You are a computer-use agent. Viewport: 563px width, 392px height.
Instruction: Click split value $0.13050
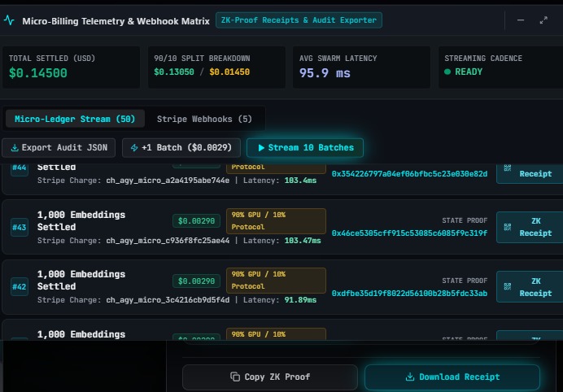coord(174,72)
